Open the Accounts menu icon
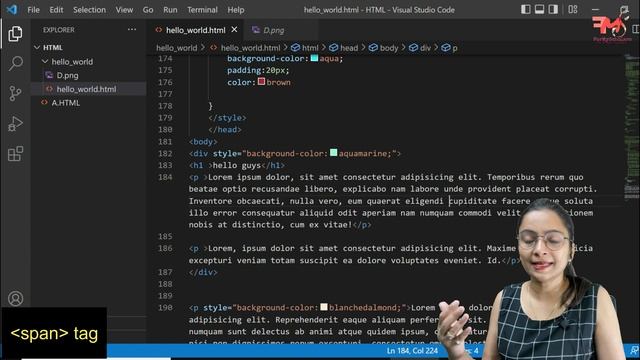 [x=16, y=298]
